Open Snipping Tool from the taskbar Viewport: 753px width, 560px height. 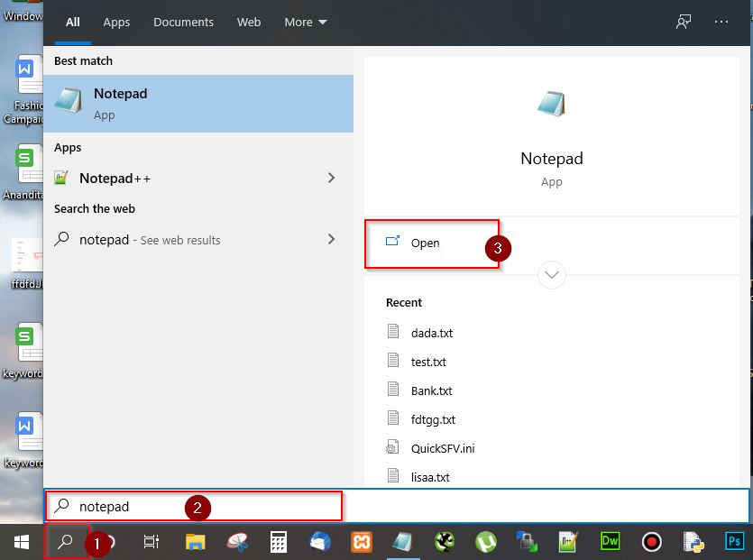pos(237,542)
